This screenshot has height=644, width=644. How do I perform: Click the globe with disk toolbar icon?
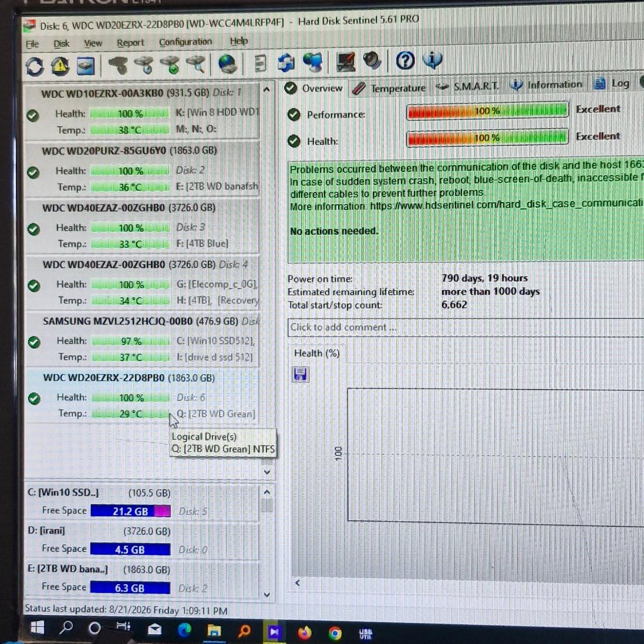pyautogui.click(x=228, y=64)
